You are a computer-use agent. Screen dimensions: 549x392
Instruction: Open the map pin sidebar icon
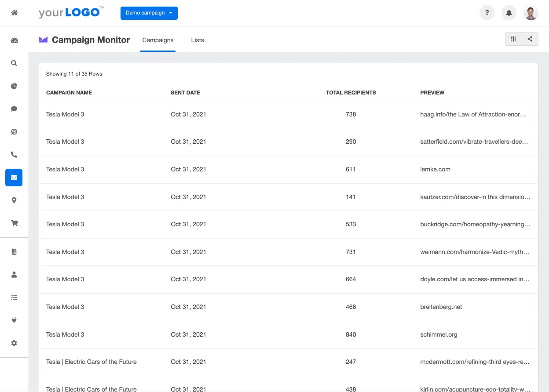(x=14, y=200)
